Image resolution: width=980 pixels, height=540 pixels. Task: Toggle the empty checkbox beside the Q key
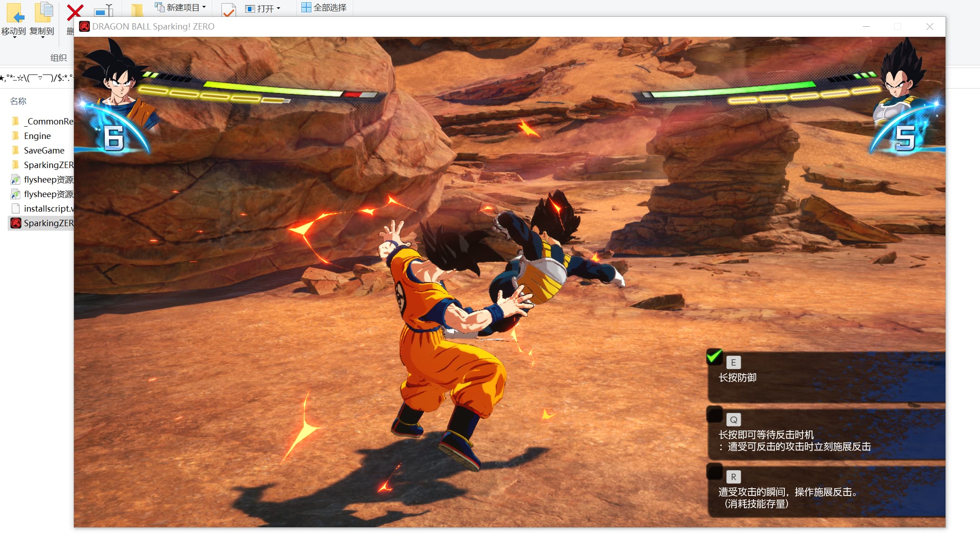click(714, 414)
